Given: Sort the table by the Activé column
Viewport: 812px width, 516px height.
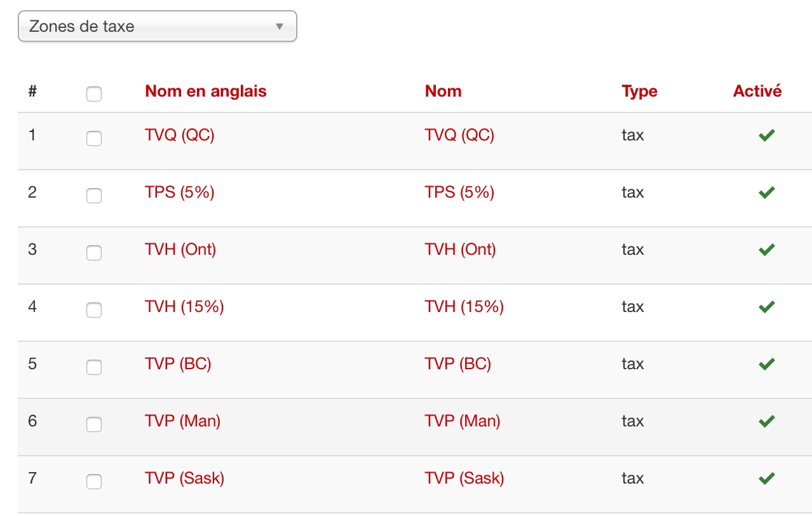Looking at the screenshot, I should pos(757,92).
